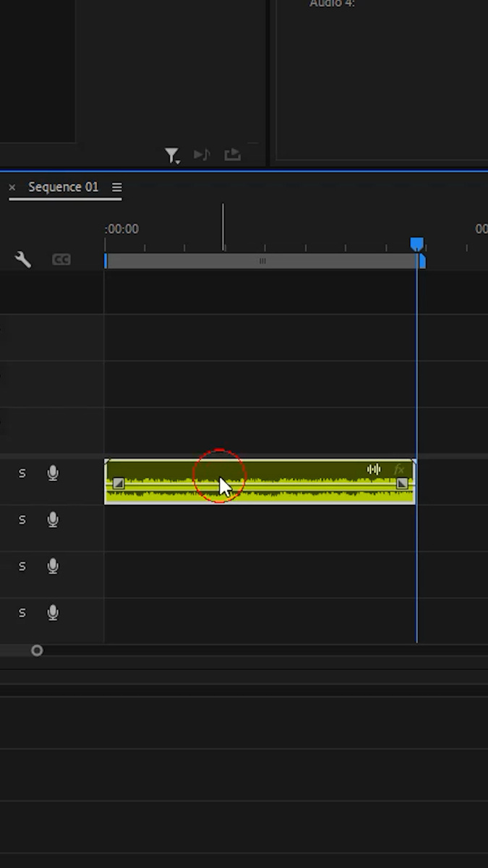The height and width of the screenshot is (868, 488).
Task: Solo the bottom audio track
Action: tap(22, 613)
